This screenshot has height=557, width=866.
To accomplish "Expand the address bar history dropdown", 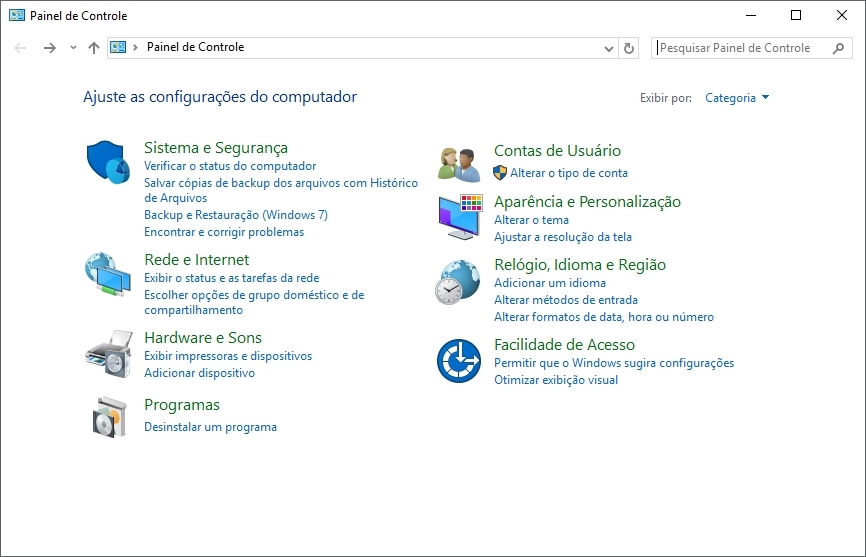I will tap(609, 49).
